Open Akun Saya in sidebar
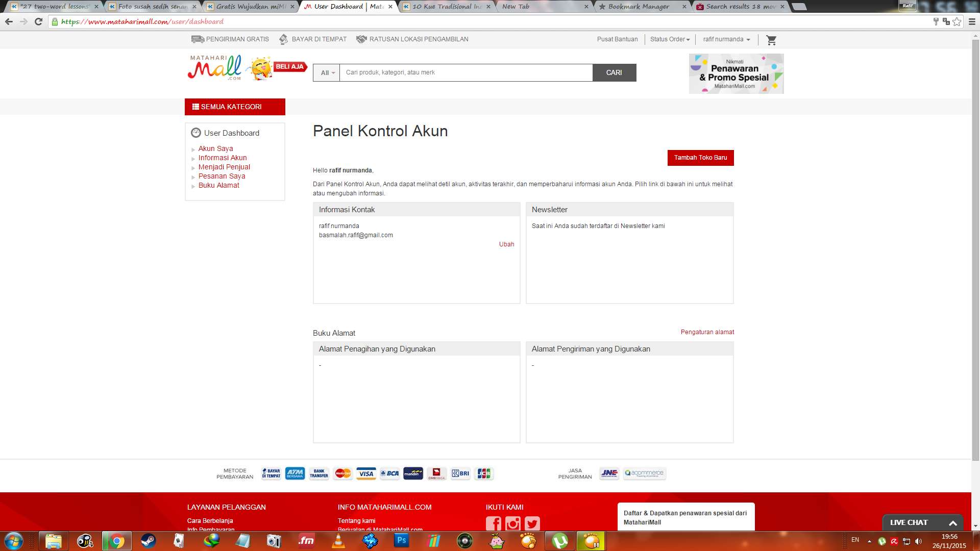 point(215,148)
